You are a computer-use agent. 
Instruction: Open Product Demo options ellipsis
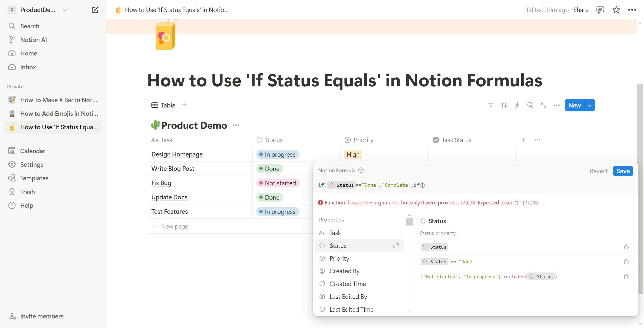(x=236, y=125)
